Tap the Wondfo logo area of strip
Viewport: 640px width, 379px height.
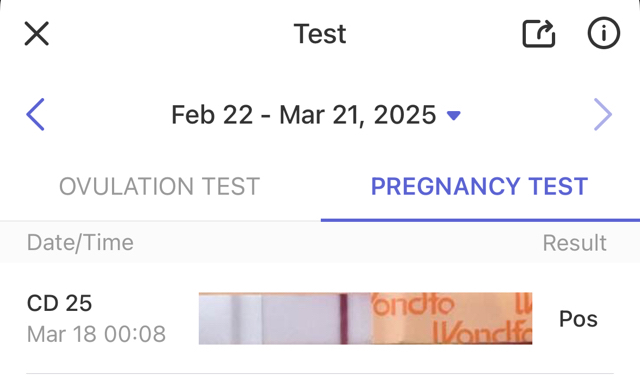(452, 319)
